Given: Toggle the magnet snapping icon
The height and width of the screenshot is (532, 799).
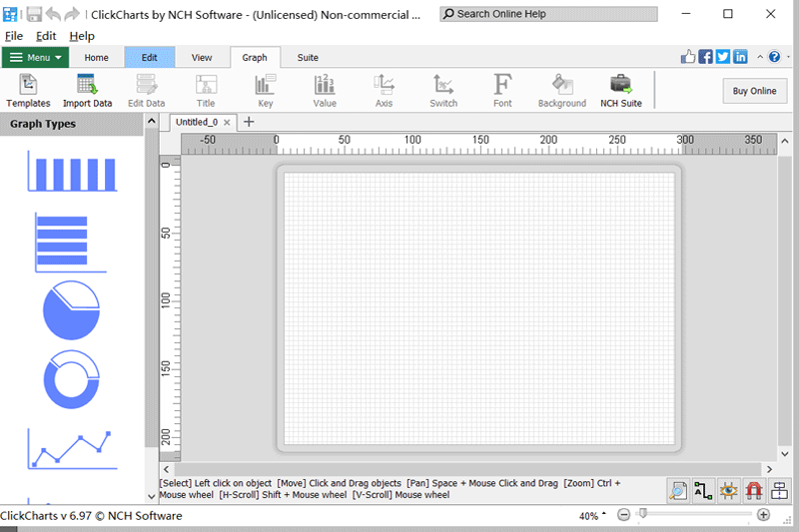Looking at the screenshot, I should (754, 491).
